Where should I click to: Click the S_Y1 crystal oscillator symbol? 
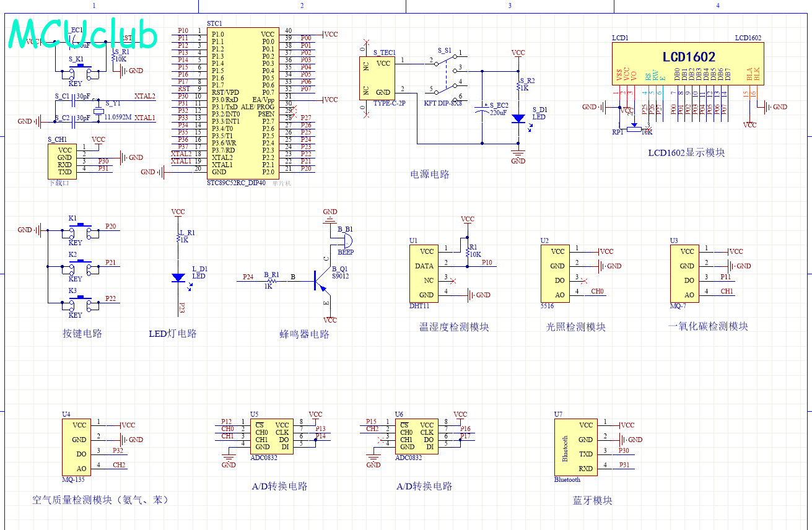click(x=97, y=111)
